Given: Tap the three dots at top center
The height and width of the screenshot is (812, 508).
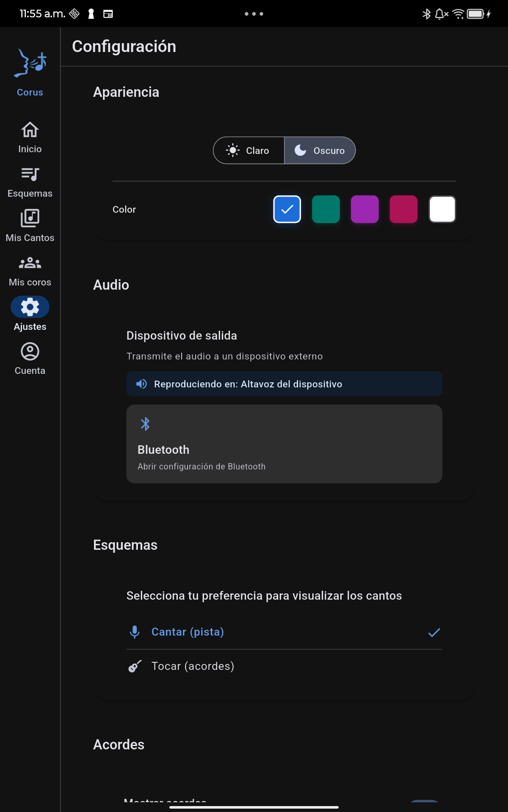Looking at the screenshot, I should click(x=254, y=14).
